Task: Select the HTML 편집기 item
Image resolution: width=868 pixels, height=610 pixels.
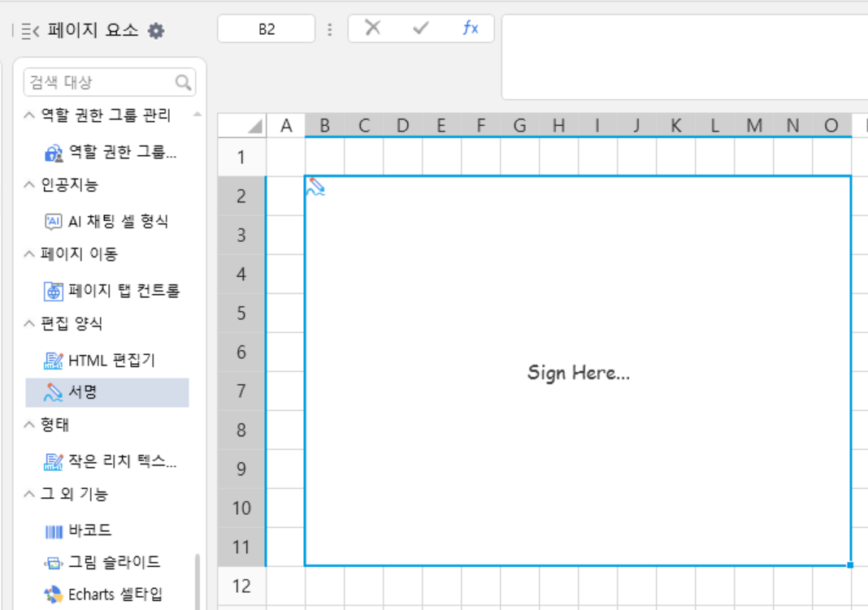Action: 107,361
